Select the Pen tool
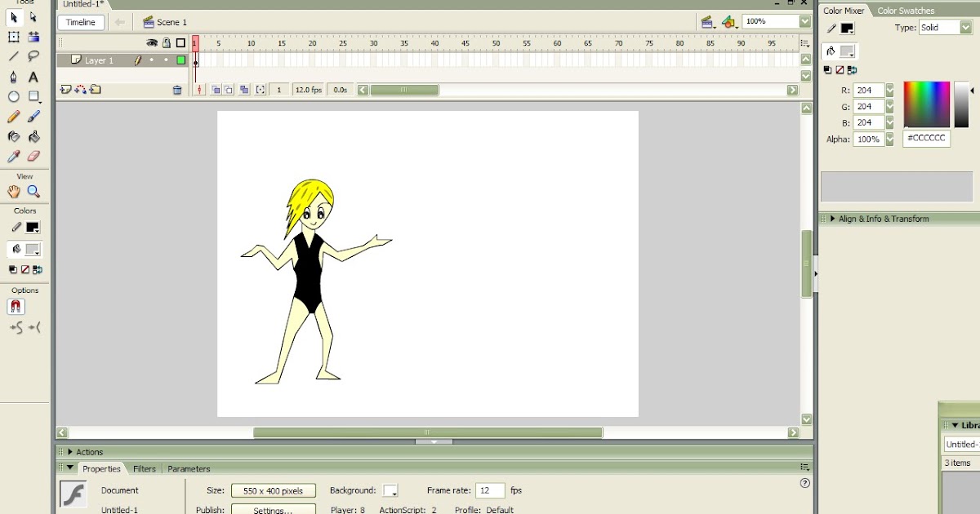The width and height of the screenshot is (980, 514). click(x=14, y=77)
